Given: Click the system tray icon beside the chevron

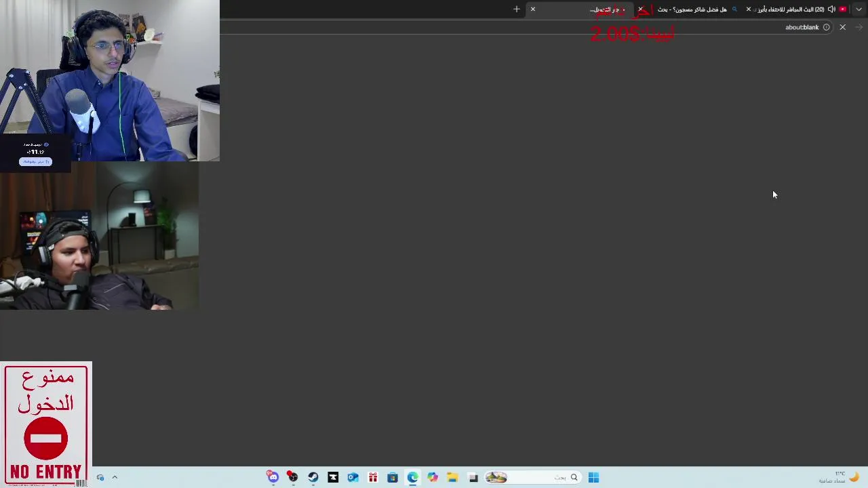Looking at the screenshot, I should pos(100,477).
